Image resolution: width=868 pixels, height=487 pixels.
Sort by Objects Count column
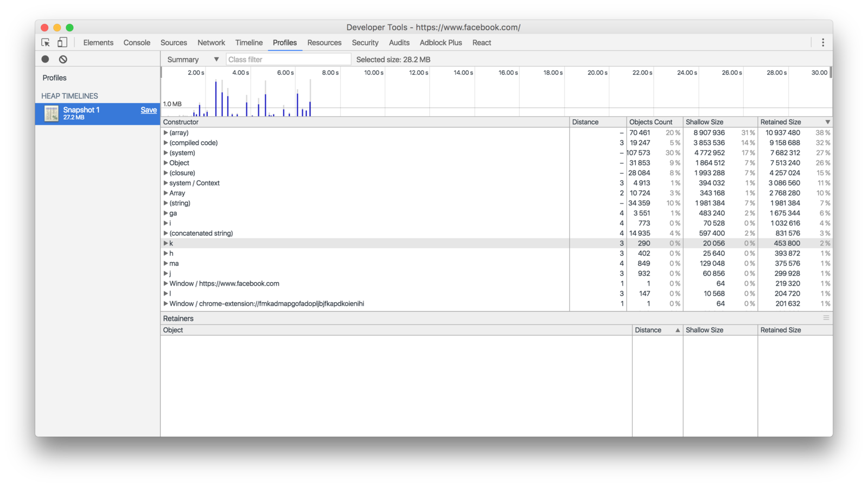point(655,122)
